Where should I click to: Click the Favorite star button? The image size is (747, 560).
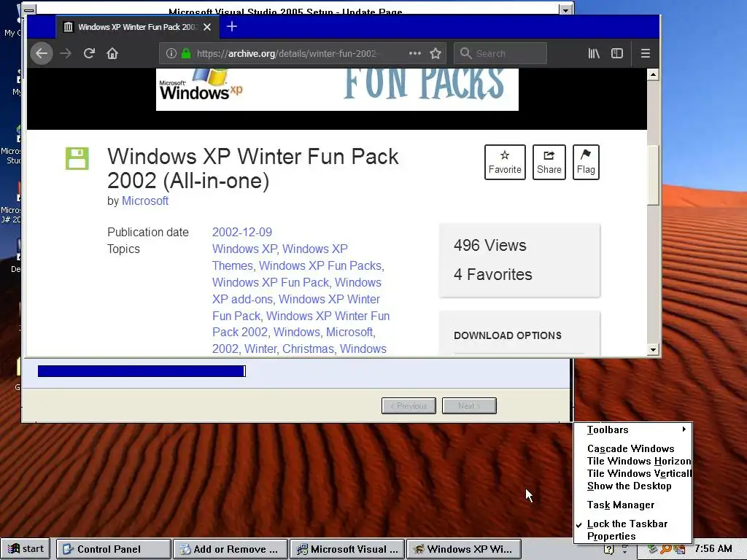coord(505,163)
